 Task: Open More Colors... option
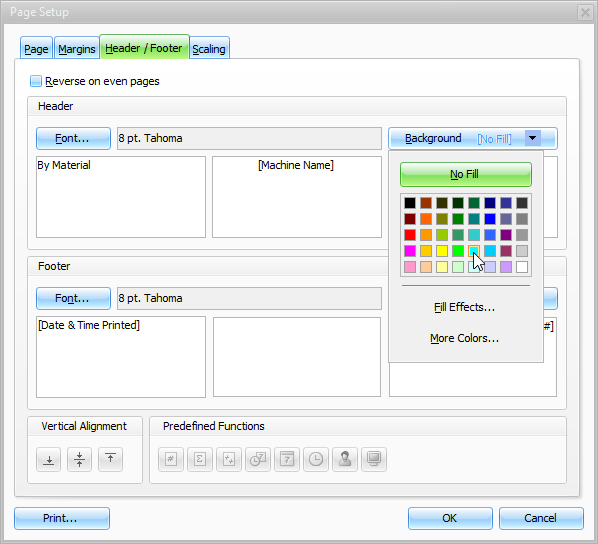coord(465,338)
